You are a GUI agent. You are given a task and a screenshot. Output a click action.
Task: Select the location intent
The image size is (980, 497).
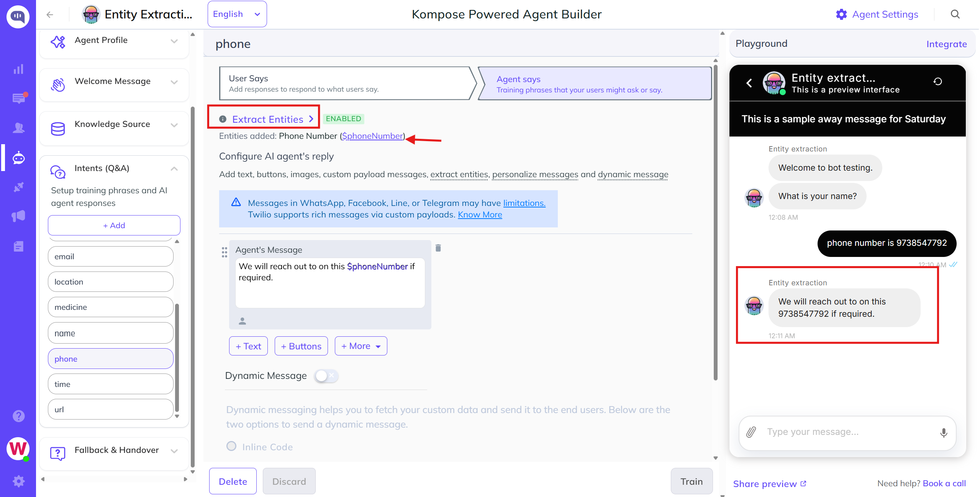(110, 282)
